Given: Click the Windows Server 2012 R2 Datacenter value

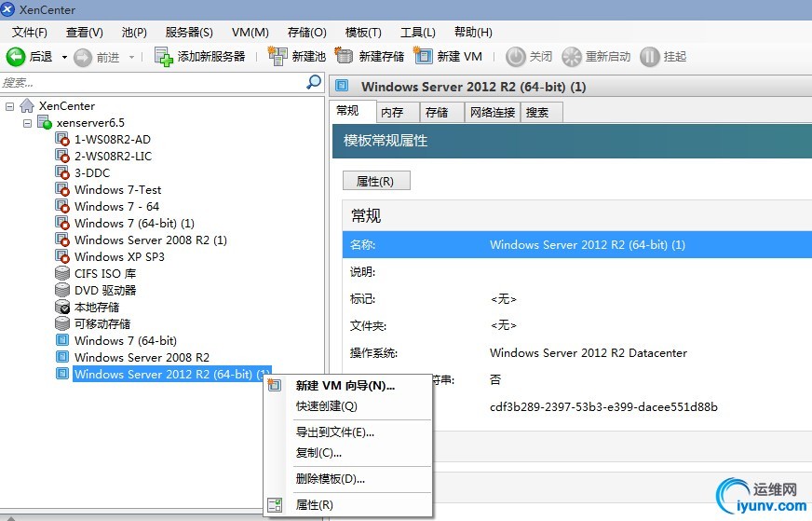Looking at the screenshot, I should 589,353.
